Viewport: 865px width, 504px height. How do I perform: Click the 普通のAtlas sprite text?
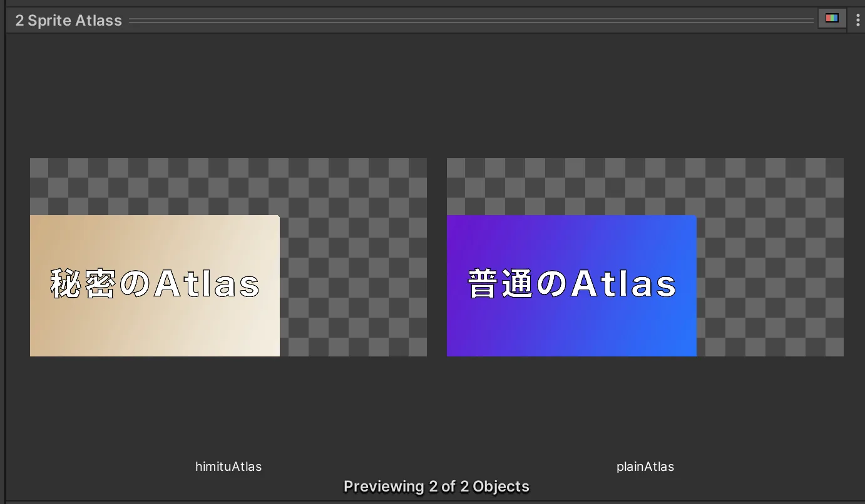pos(570,283)
